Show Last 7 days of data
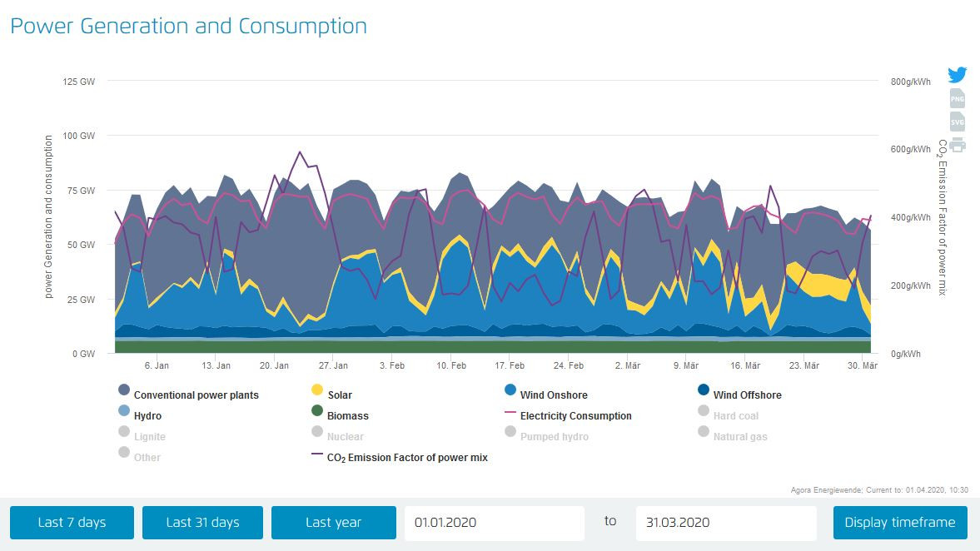The height and width of the screenshot is (551, 980). pos(72,523)
